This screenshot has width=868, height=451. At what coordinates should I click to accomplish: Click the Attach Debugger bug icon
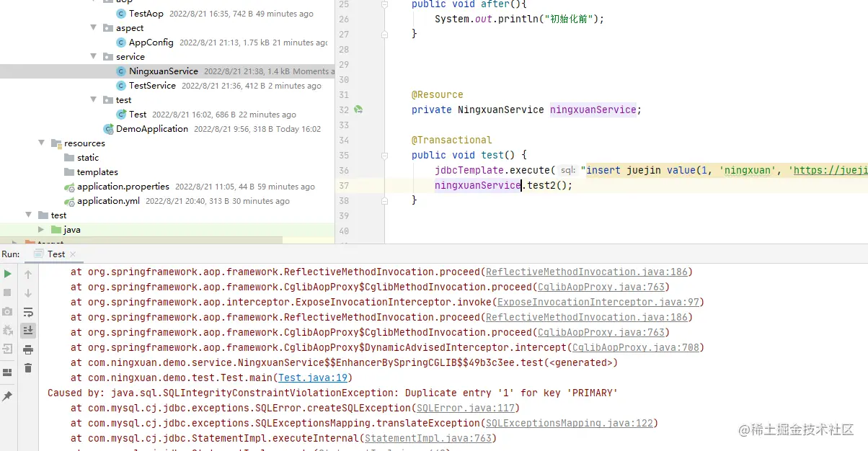(x=7, y=330)
